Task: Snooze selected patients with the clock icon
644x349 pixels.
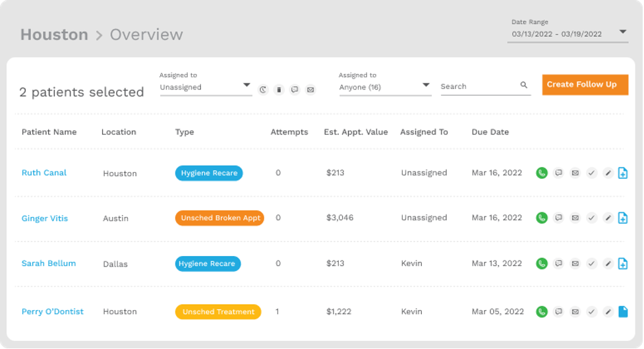Action: tap(263, 90)
